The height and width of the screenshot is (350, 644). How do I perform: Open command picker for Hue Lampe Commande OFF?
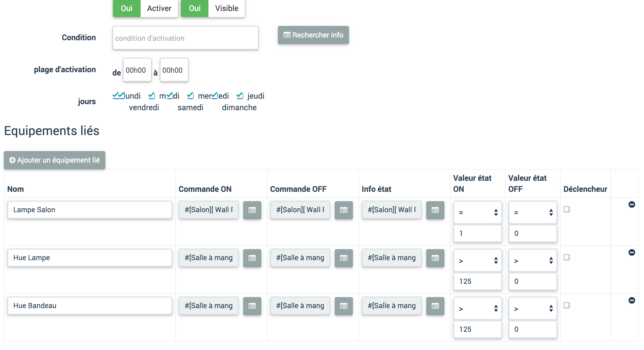click(344, 258)
